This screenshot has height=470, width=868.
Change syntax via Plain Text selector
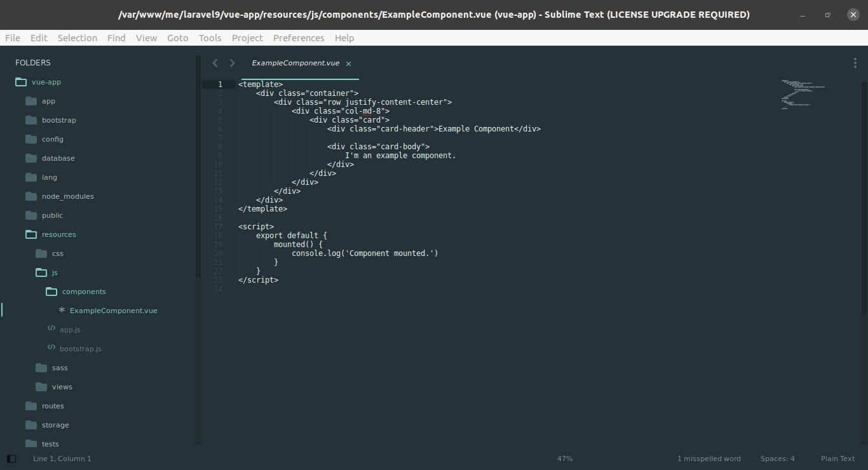click(837, 459)
